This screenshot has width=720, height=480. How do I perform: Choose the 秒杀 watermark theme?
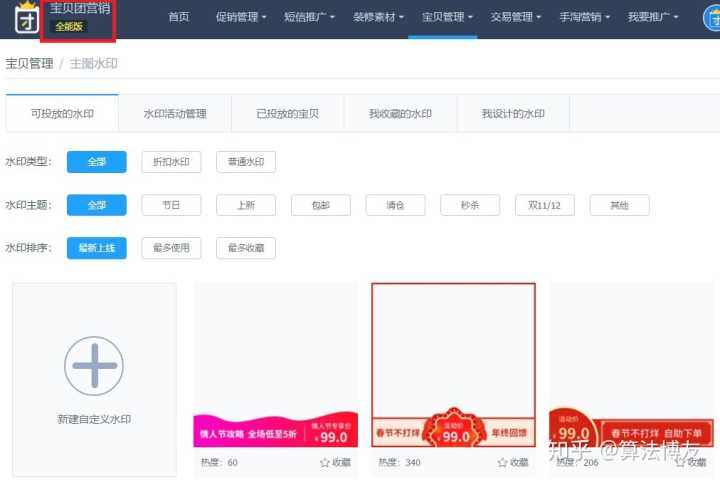pyautogui.click(x=470, y=205)
